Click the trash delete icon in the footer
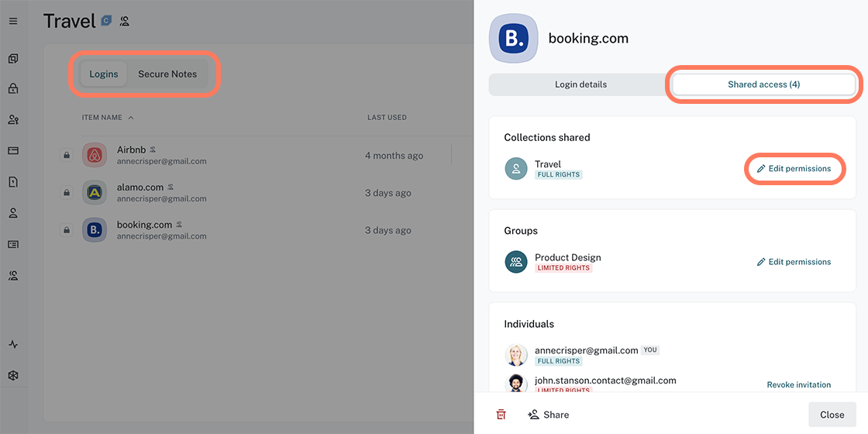868x434 pixels. [x=501, y=415]
